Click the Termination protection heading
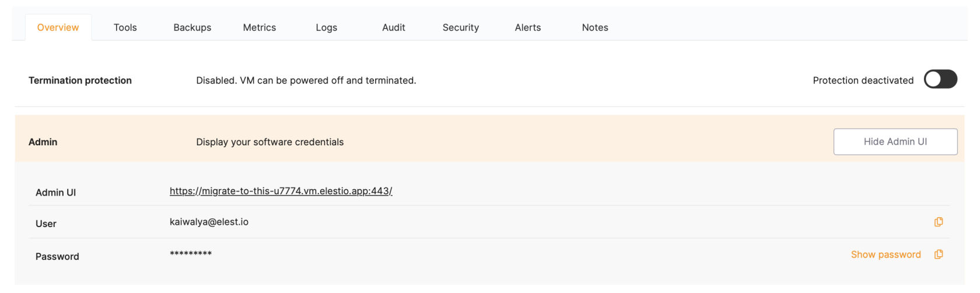The image size is (980, 293). point(80,81)
